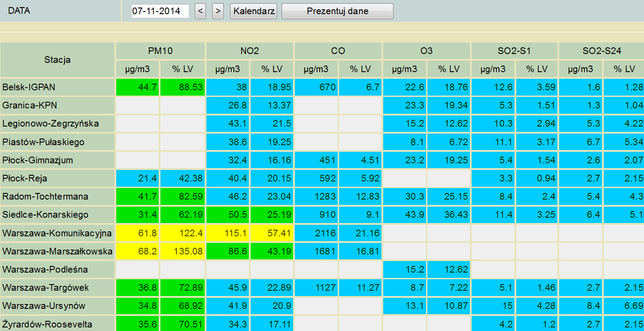Click the Stacja column header
644x331 pixels.
pos(57,60)
